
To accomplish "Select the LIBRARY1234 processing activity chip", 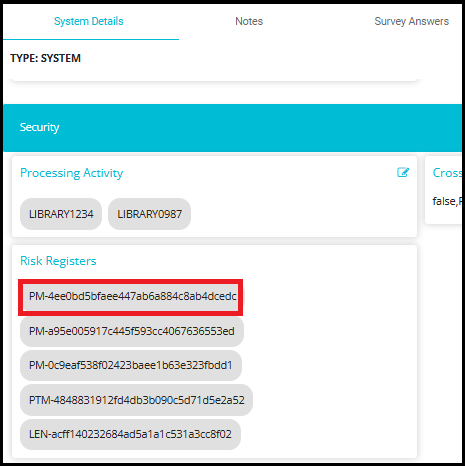I will point(61,214).
